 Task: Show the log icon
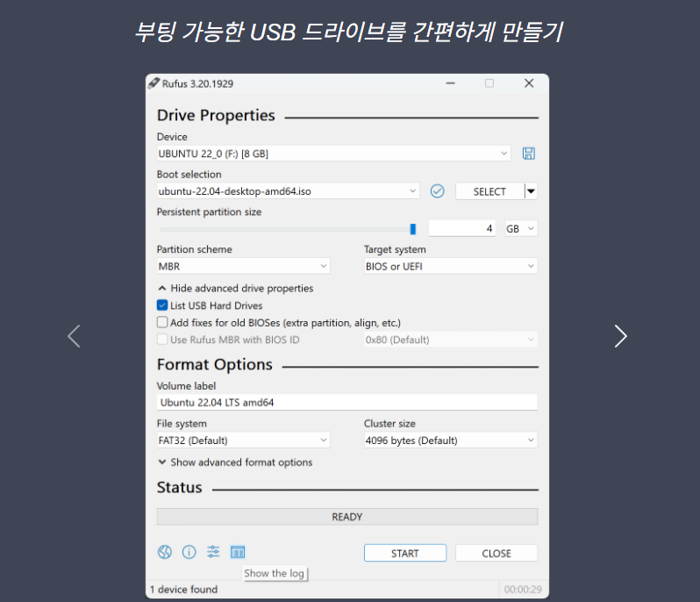(238, 552)
